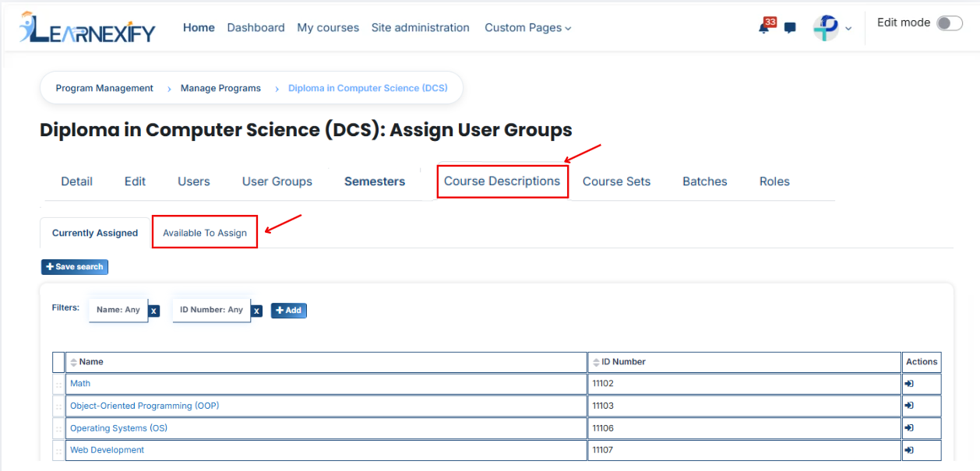This screenshot has height=471, width=980.
Task: Open Manage Programs breadcrumb link
Action: [x=220, y=88]
